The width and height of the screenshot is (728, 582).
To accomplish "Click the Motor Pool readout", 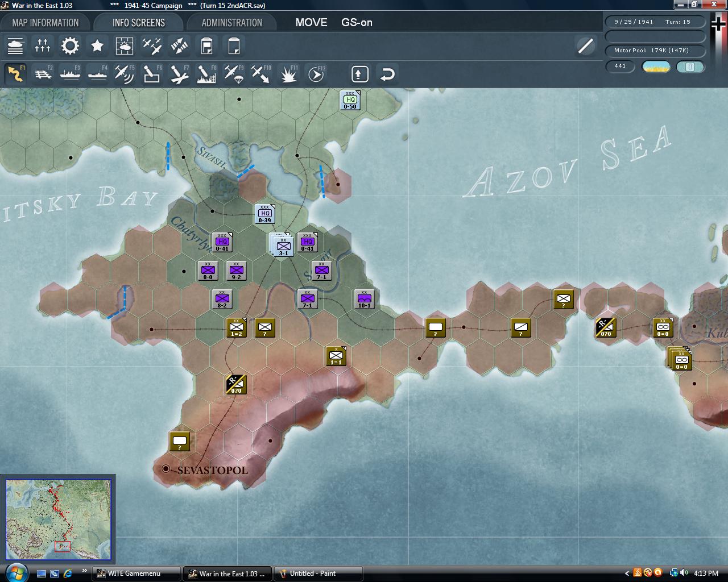I will 655,51.
